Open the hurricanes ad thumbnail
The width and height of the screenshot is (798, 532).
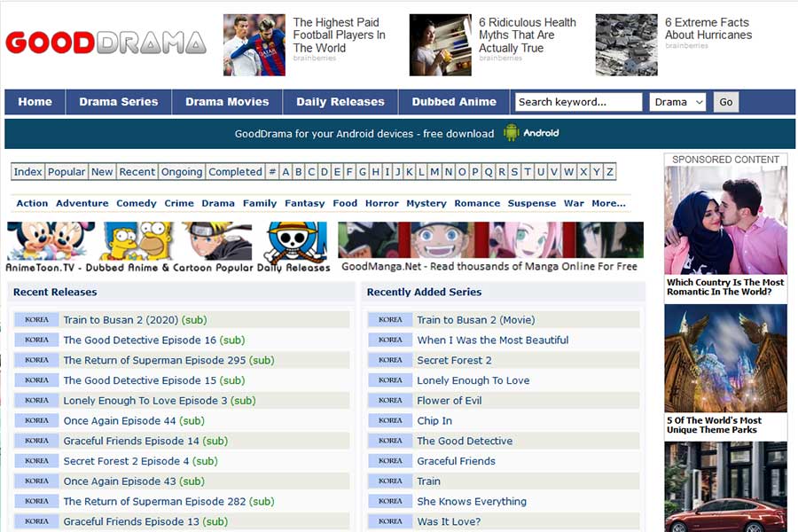[627, 45]
